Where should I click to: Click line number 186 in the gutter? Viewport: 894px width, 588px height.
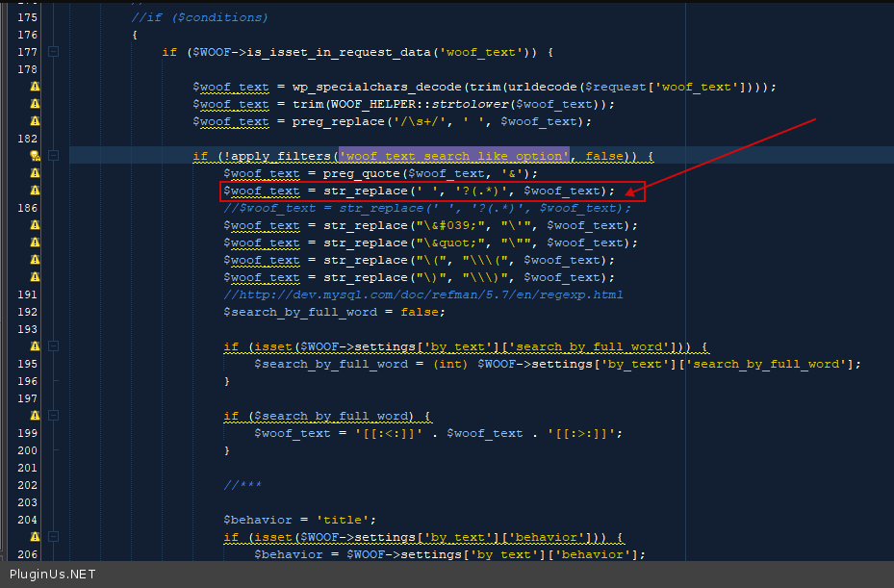pyautogui.click(x=28, y=208)
